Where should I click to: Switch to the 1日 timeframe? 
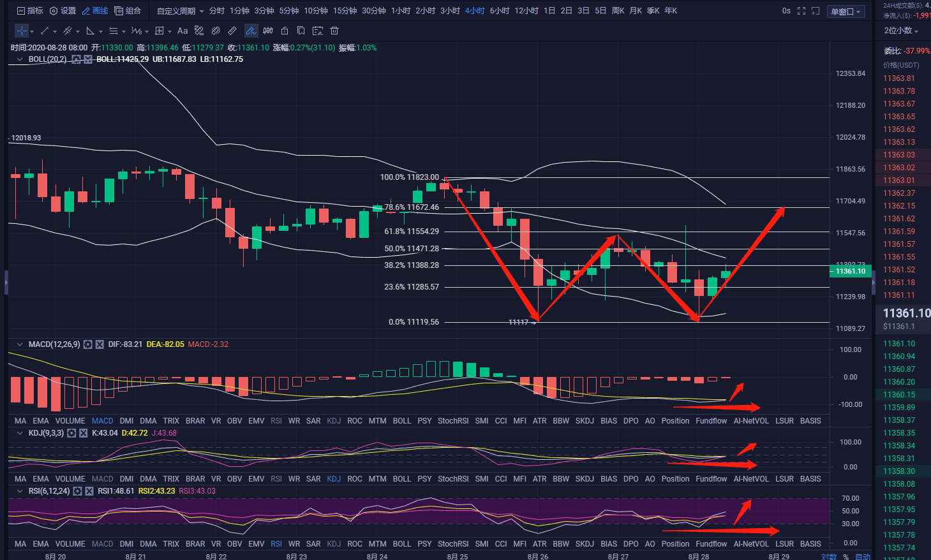(x=549, y=11)
